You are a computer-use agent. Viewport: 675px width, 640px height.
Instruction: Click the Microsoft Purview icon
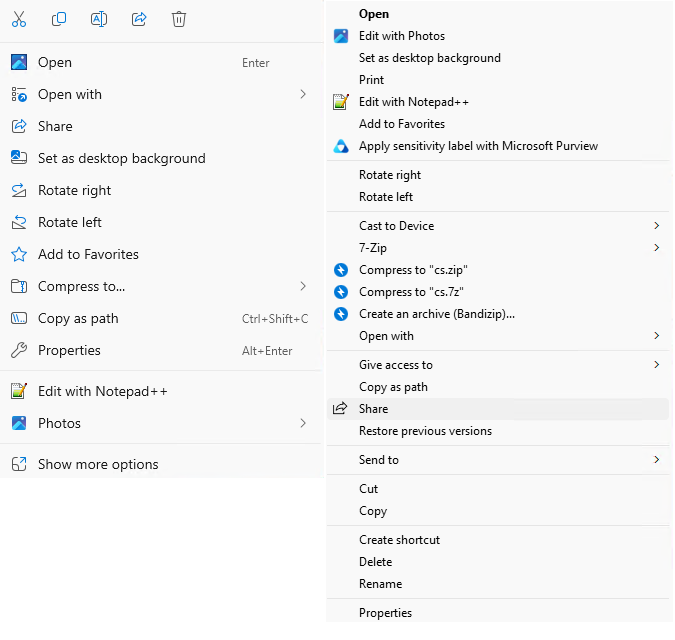coord(341,146)
